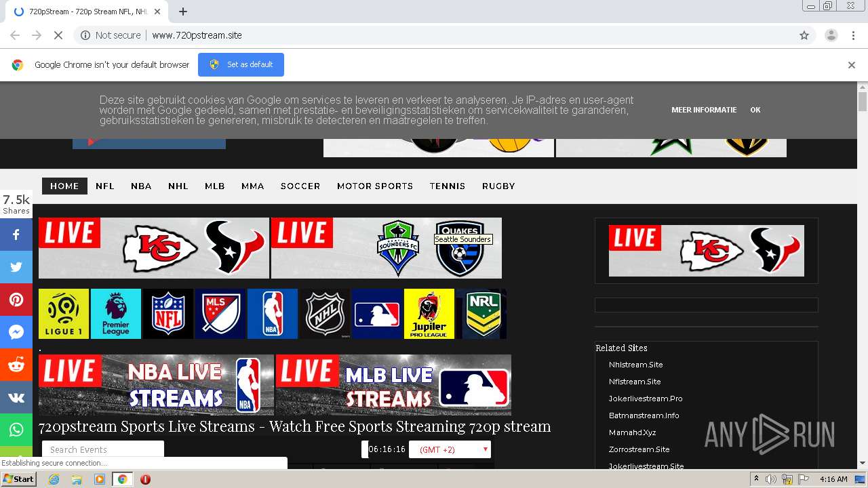View site info Not secure icon

(x=85, y=35)
